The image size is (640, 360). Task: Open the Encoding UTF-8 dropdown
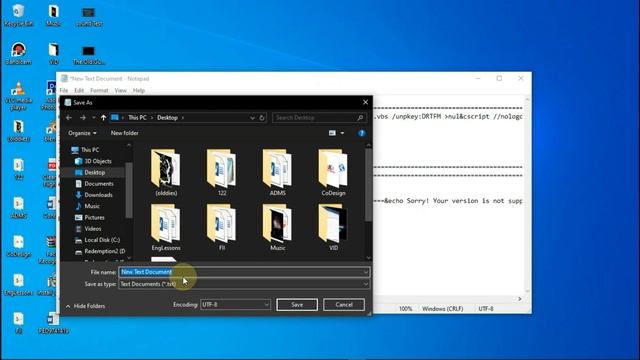tap(235, 304)
